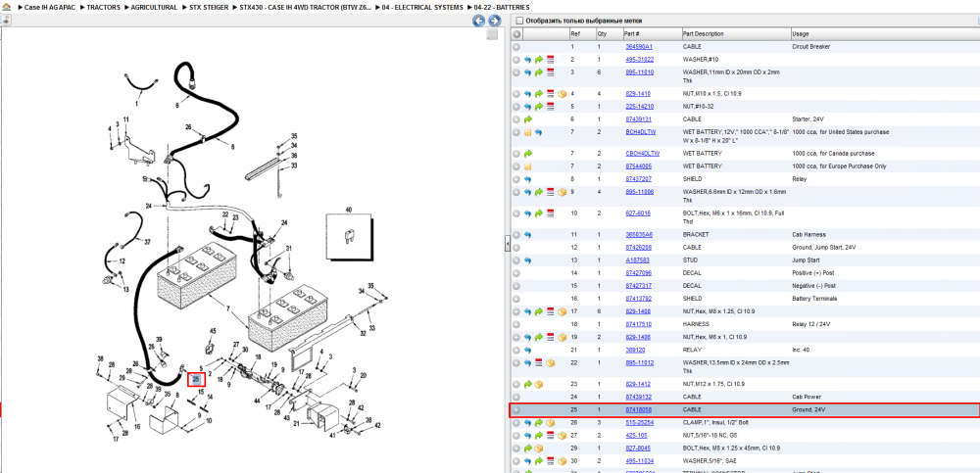Click the tool icon above the diagram
980x473 pixels.
(x=6, y=21)
